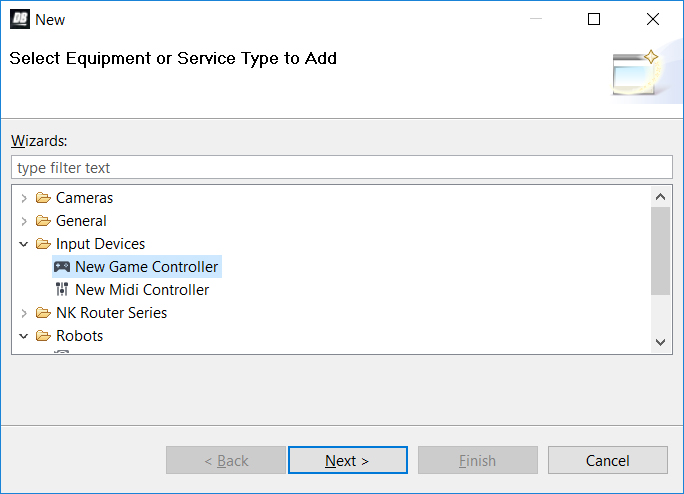Screen dimensions: 684x494
Task: Collapse the Input Devices category
Action: tap(24, 244)
